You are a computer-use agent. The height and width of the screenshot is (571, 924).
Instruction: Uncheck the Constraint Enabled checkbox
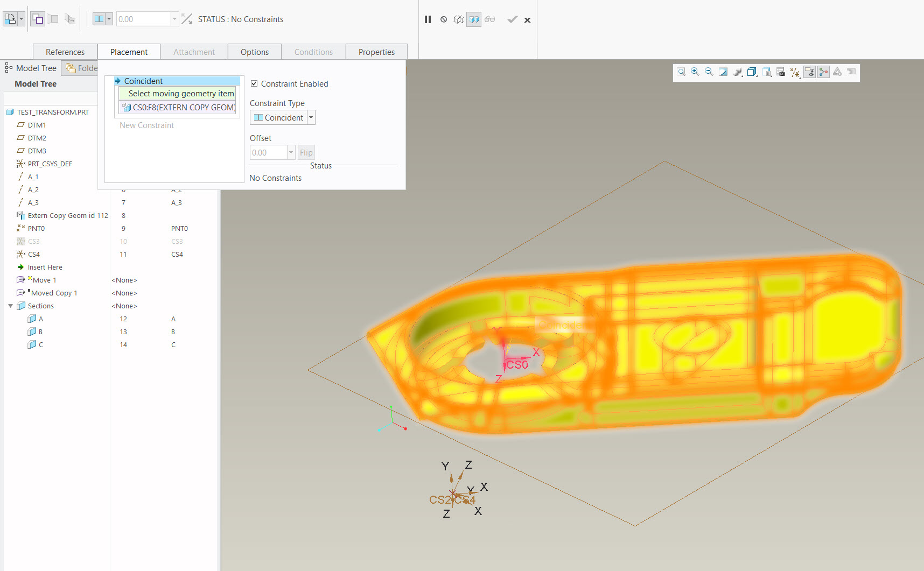pyautogui.click(x=254, y=83)
